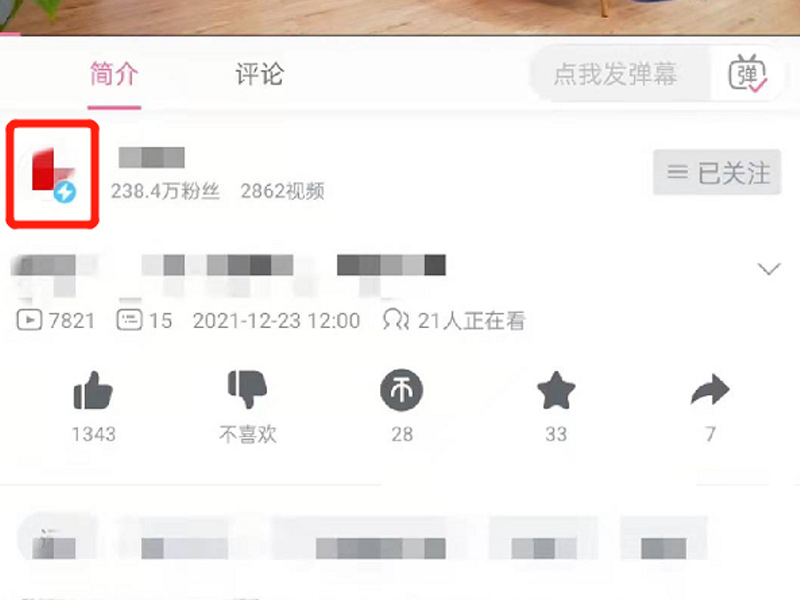Tap the blue lightning verification badge
The image size is (800, 600).
point(65,192)
